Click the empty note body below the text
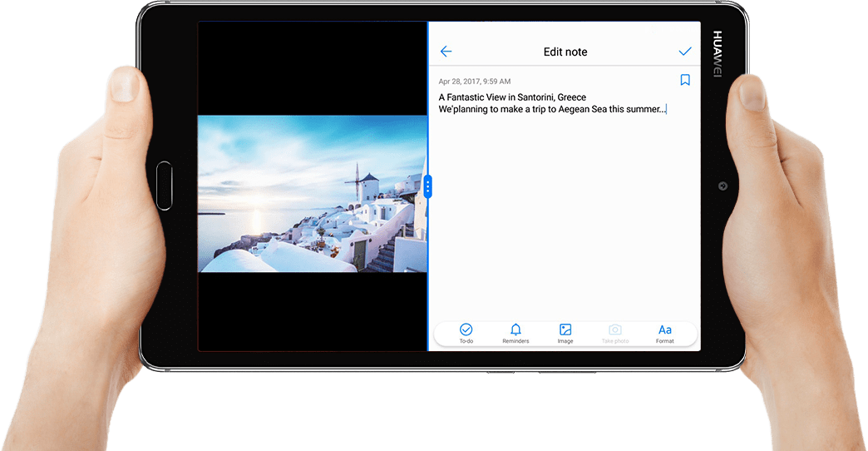The width and height of the screenshot is (868, 451). click(x=564, y=216)
